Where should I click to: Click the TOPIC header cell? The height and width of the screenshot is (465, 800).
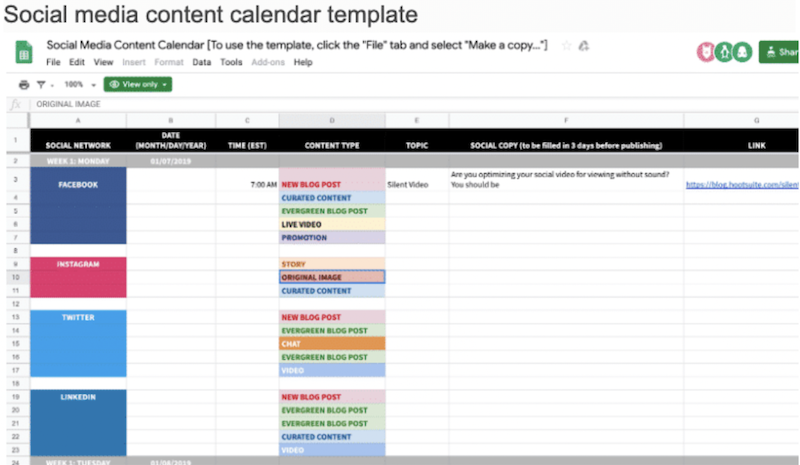coord(417,140)
